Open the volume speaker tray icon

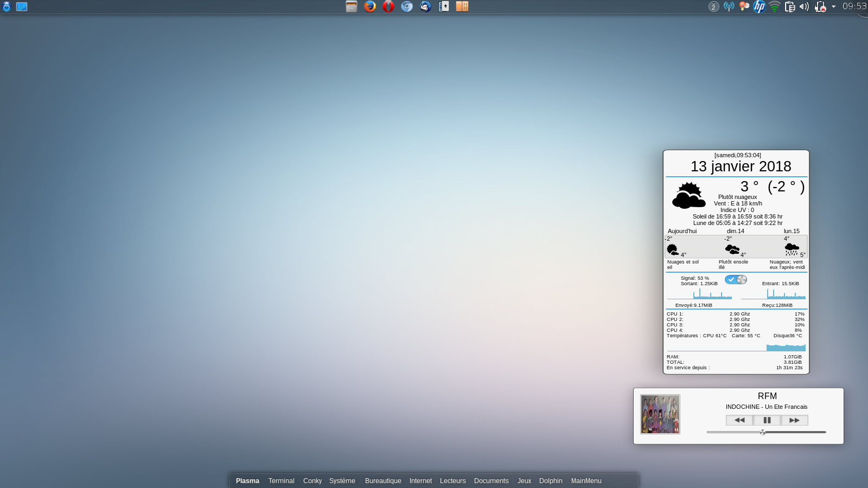pos(805,7)
